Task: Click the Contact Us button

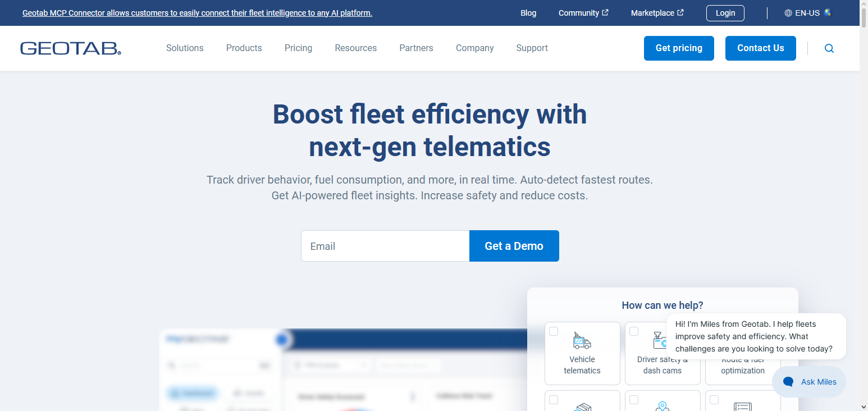Action: 761,48
